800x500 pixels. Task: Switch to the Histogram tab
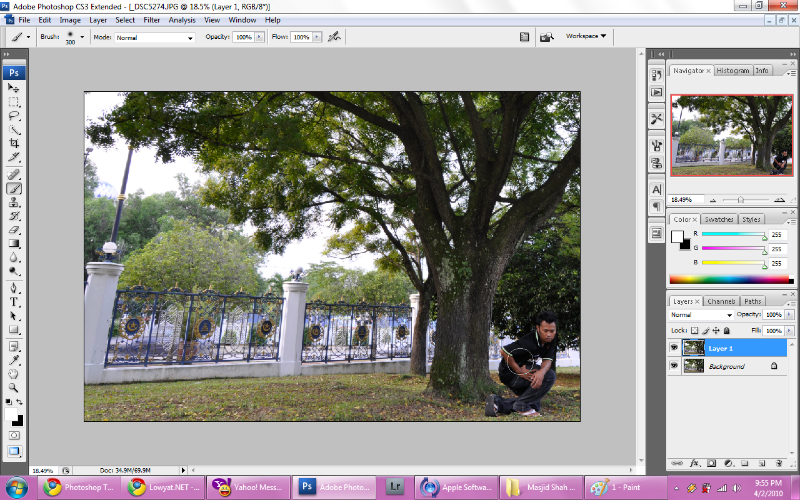pos(732,71)
